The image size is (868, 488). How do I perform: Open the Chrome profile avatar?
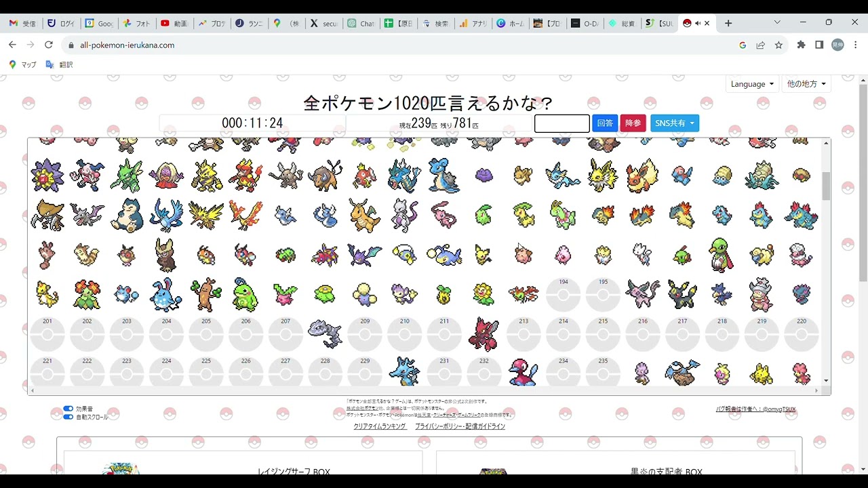click(x=837, y=45)
